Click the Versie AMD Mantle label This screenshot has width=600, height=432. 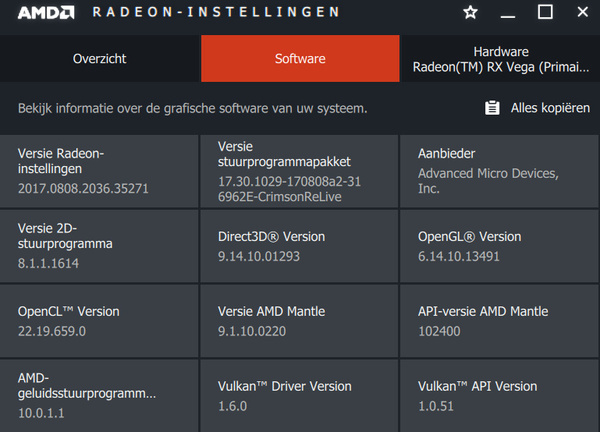pos(271,311)
